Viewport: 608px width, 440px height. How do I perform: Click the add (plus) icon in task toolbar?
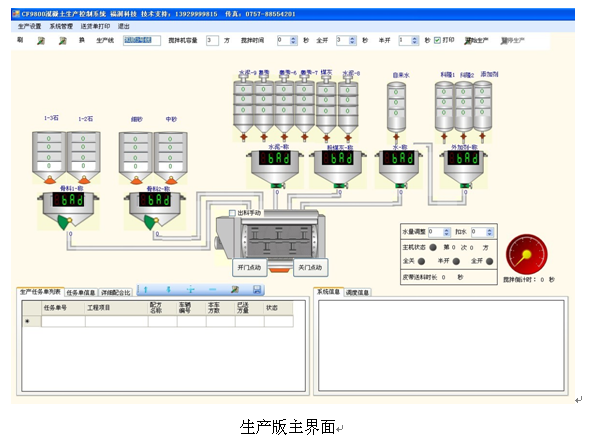click(190, 290)
